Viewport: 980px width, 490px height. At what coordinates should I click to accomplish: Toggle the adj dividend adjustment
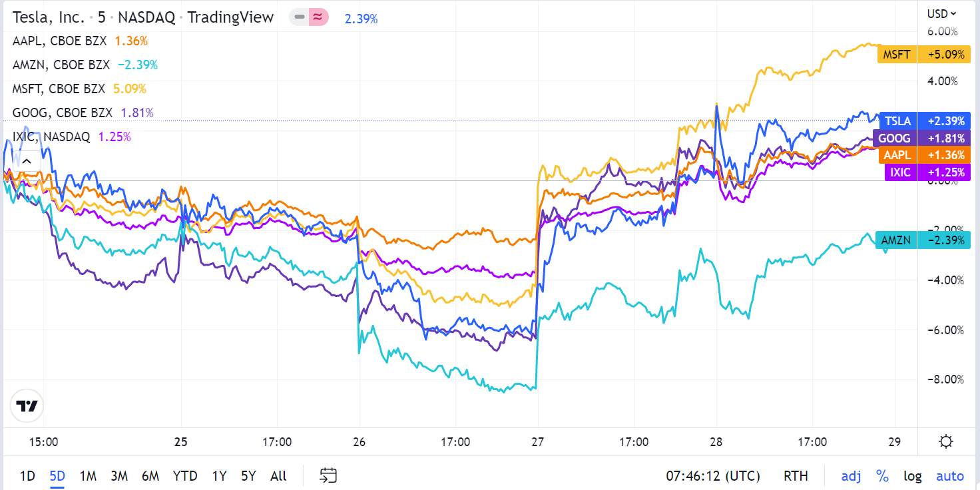tap(851, 475)
